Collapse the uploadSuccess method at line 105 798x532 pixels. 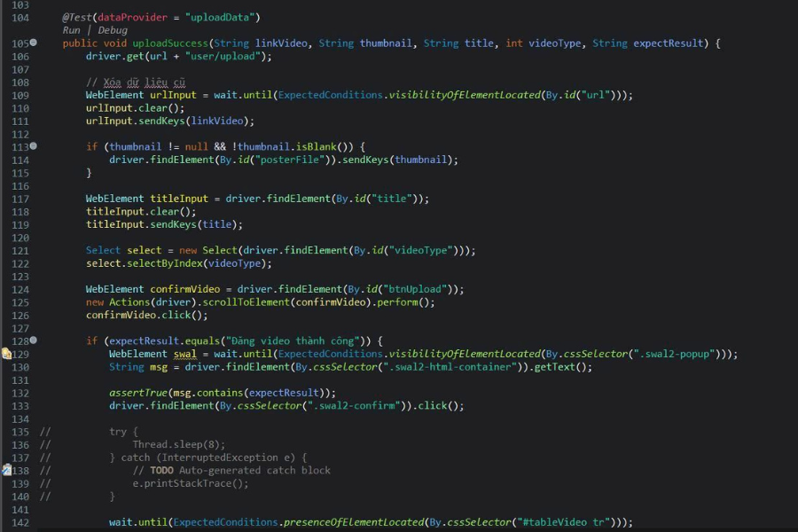[34, 43]
